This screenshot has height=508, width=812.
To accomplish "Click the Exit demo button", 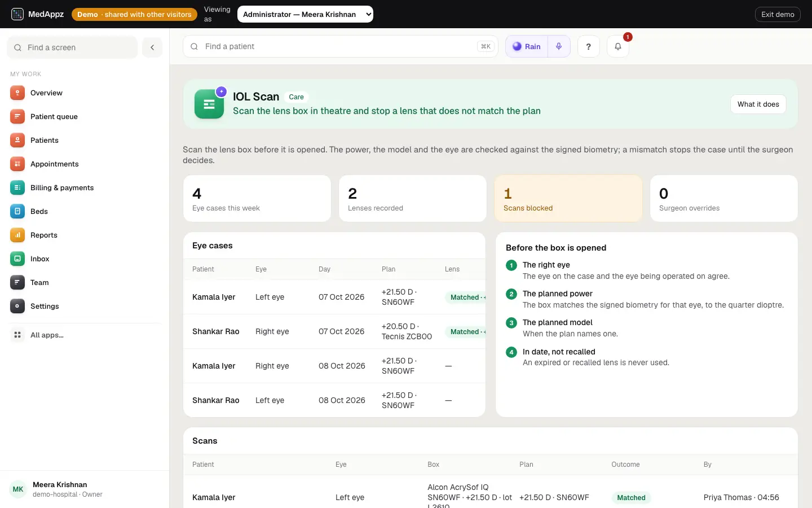I will [x=778, y=14].
